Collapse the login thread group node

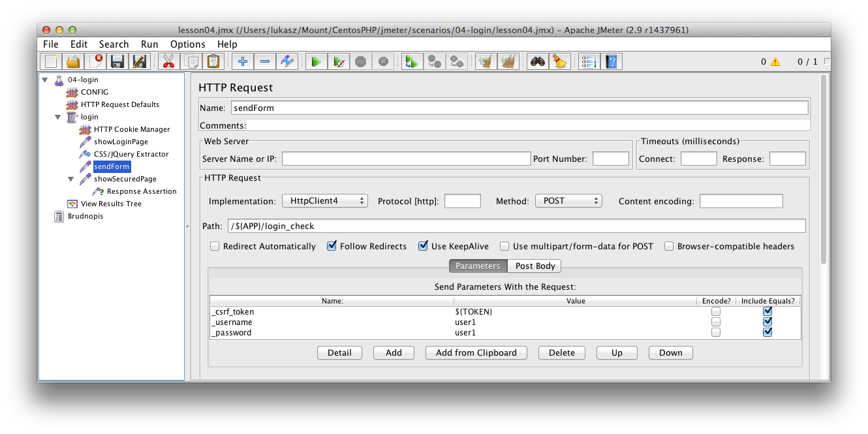tap(58, 117)
